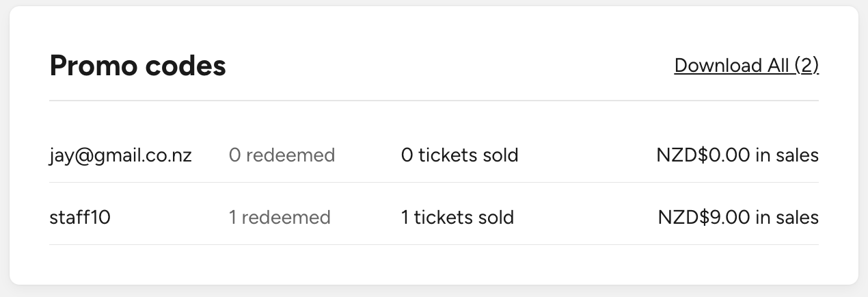The width and height of the screenshot is (868, 297).
Task: Click the gray page background outside the card
Action: point(434,292)
